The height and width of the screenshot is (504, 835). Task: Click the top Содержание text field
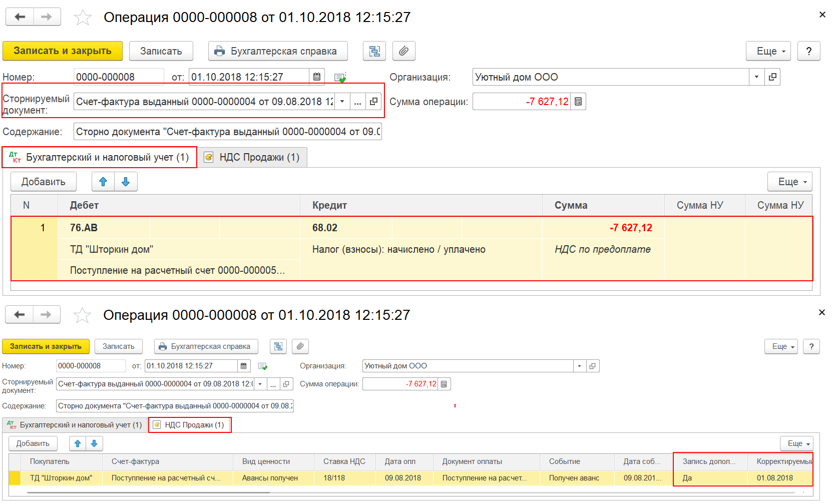click(x=228, y=132)
